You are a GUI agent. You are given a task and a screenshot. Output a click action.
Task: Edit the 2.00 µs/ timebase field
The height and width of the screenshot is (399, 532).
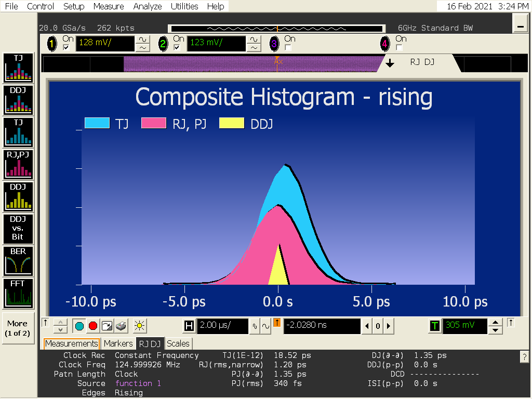(x=222, y=326)
